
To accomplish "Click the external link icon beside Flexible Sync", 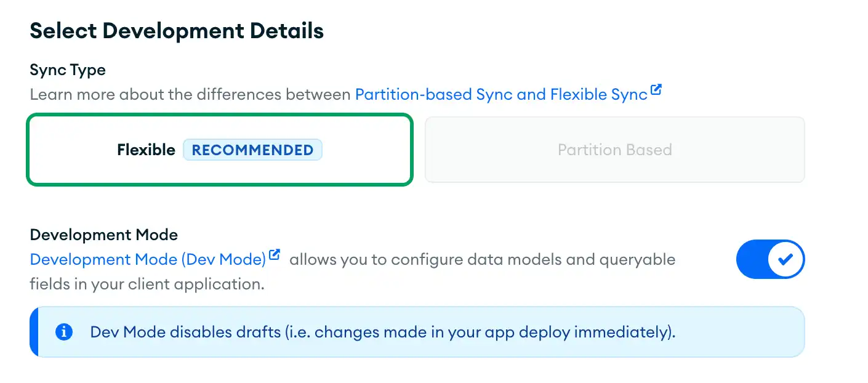I will [657, 89].
